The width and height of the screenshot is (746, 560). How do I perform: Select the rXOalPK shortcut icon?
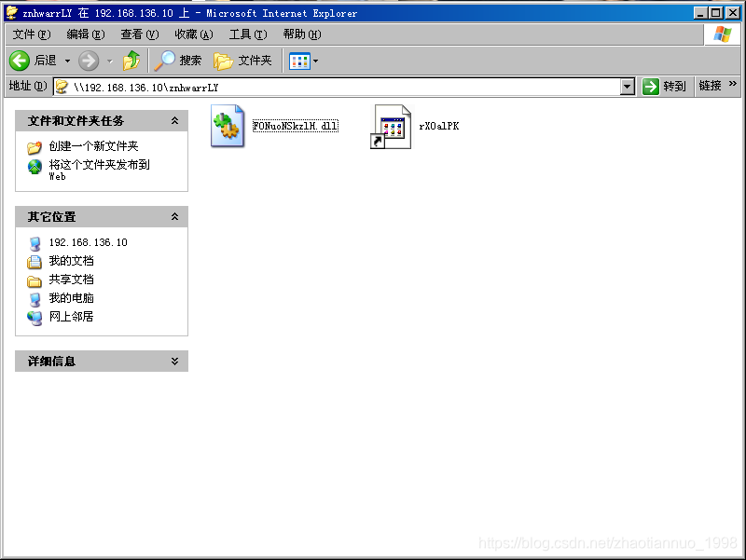click(391, 127)
